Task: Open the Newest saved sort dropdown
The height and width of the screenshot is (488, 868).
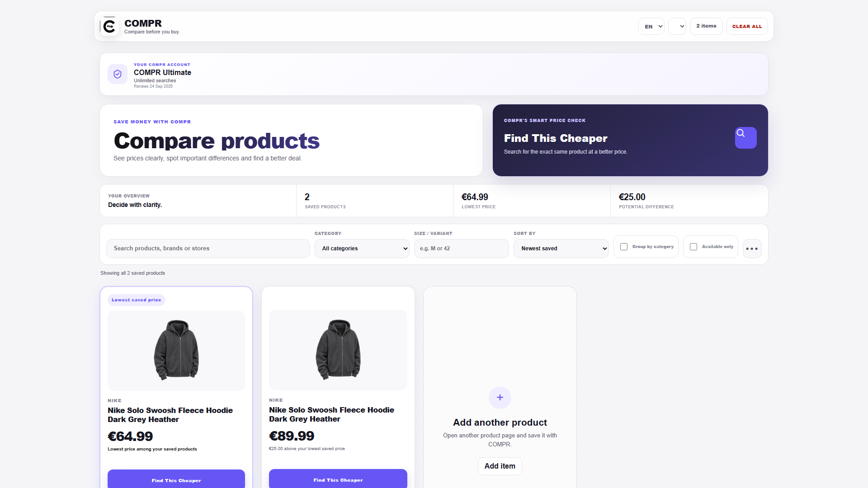Action: click(x=561, y=249)
